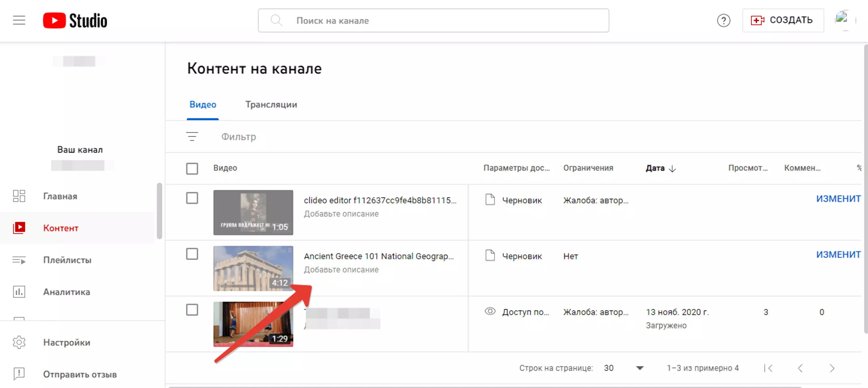Click Жалоба: автор… on clideo row
The image size is (868, 388).
(596, 200)
